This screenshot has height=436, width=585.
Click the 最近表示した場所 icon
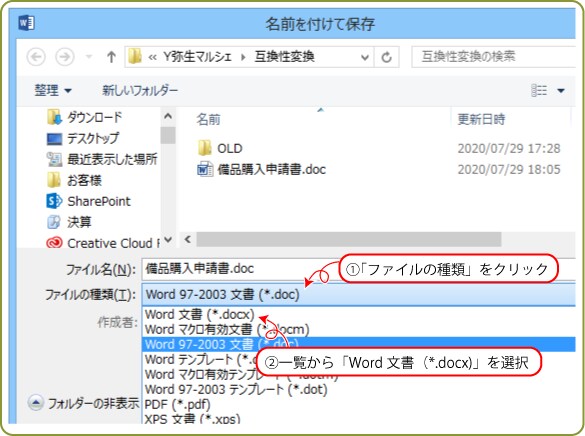[x=54, y=159]
